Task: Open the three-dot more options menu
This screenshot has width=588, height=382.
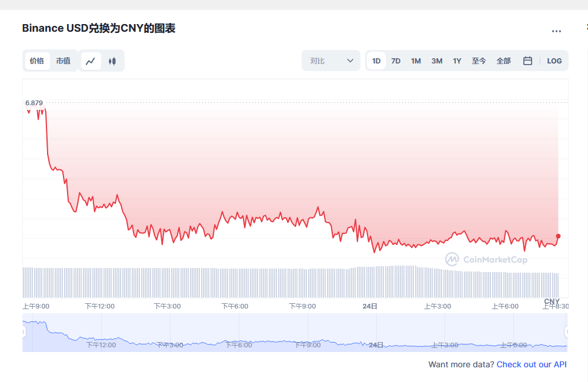Action: 556,31
